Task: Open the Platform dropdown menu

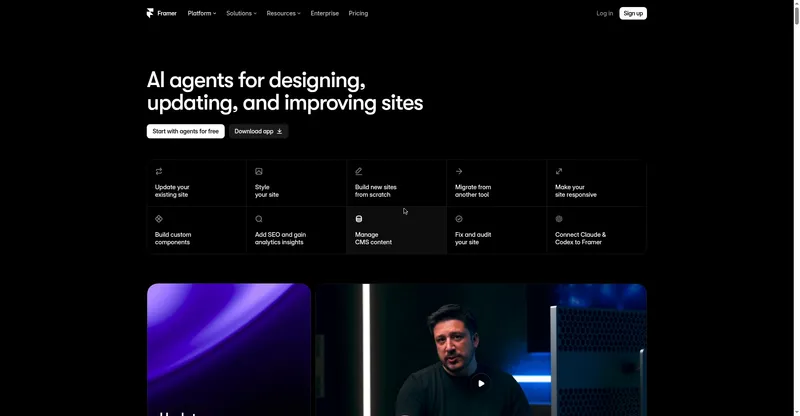Action: (x=202, y=13)
